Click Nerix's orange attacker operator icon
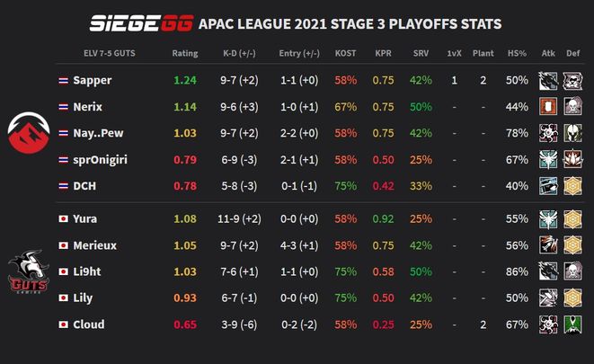This screenshot has height=364, width=594. [x=548, y=107]
